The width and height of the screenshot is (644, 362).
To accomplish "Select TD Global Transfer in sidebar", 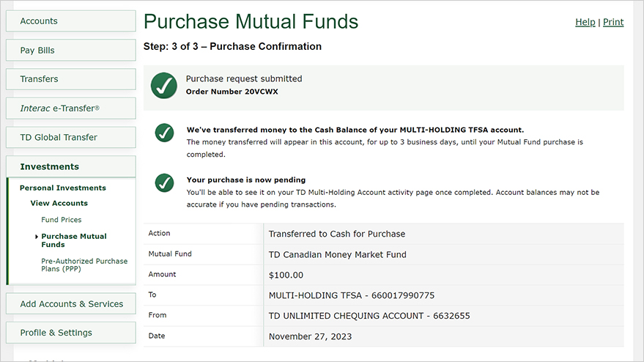I will (x=70, y=137).
